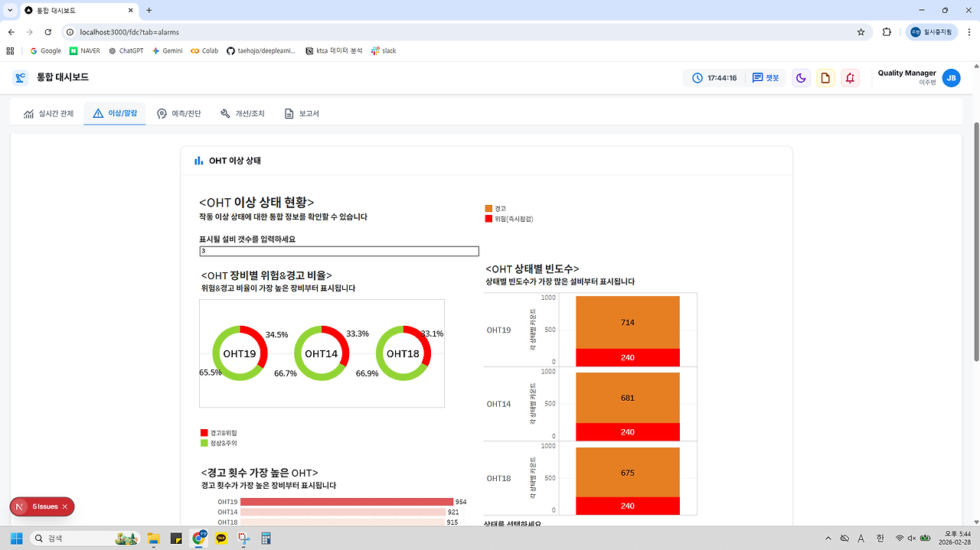Open the Gemini bookmark
980x550 pixels.
(167, 50)
